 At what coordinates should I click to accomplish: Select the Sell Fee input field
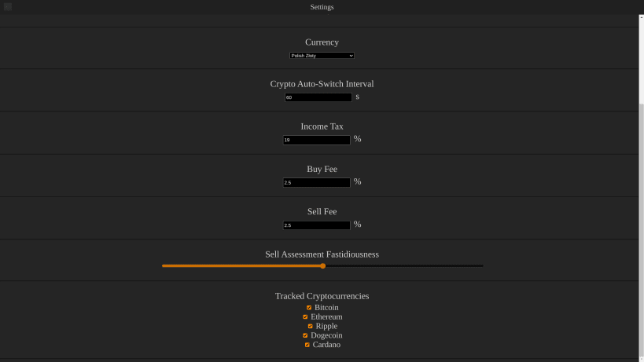pos(316,225)
